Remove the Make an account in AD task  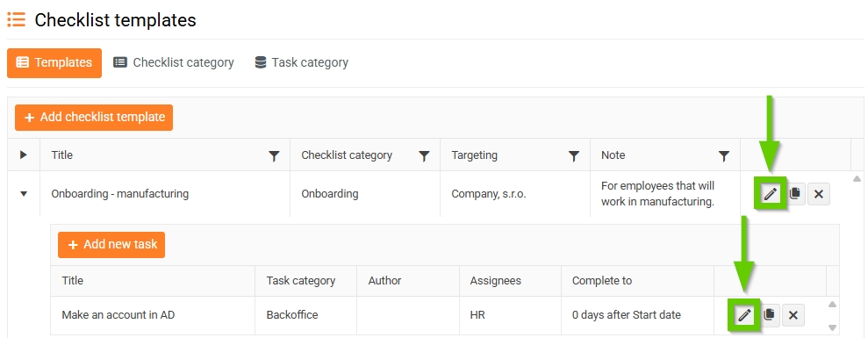(793, 315)
